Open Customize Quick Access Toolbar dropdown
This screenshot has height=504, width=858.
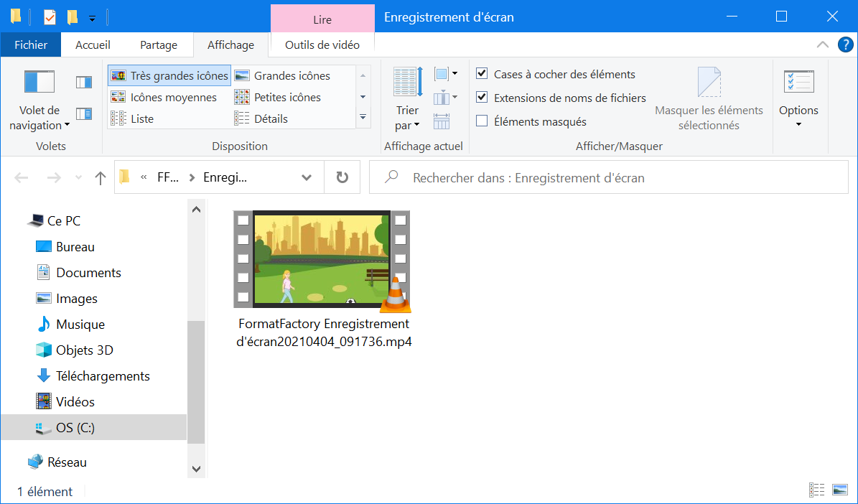pyautogui.click(x=92, y=18)
